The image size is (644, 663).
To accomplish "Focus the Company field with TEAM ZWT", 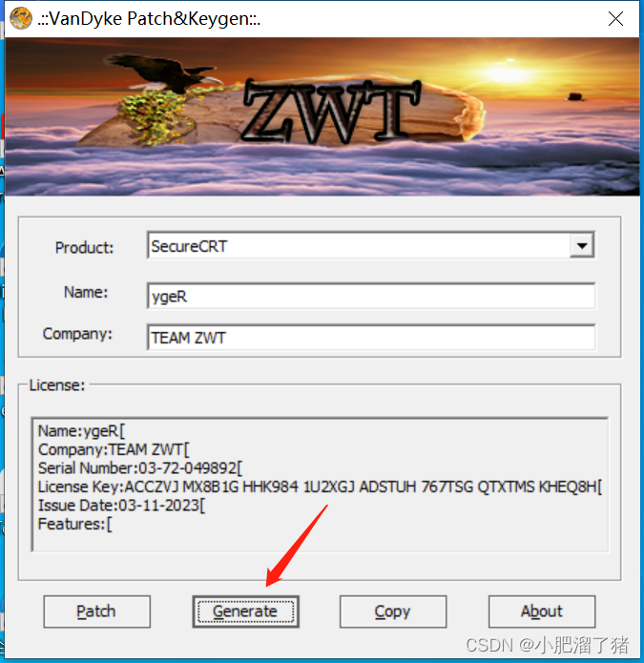I will coord(371,338).
